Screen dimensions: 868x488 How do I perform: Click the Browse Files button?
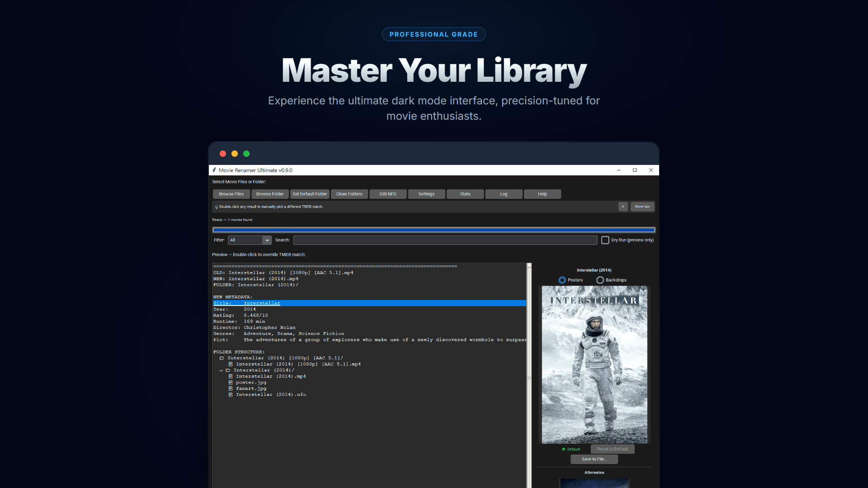tap(231, 194)
